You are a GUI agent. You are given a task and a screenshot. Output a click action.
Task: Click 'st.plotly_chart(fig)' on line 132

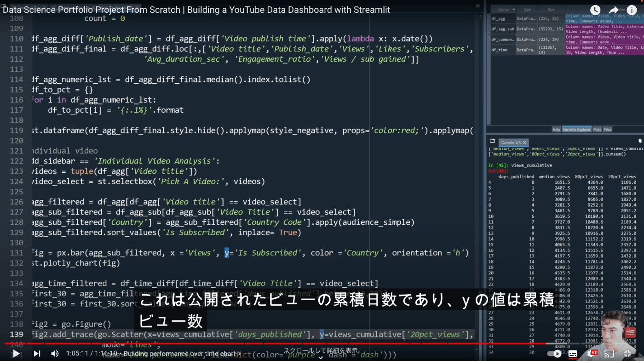[x=76, y=263]
